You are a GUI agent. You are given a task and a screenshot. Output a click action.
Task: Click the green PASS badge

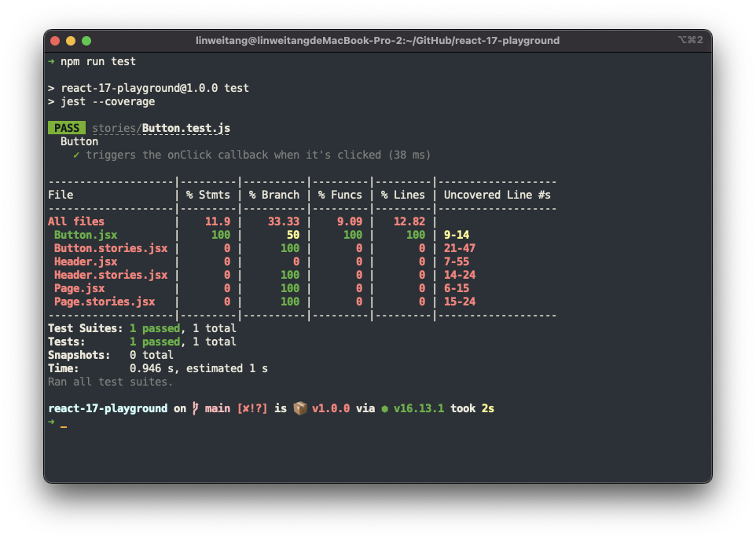67,128
